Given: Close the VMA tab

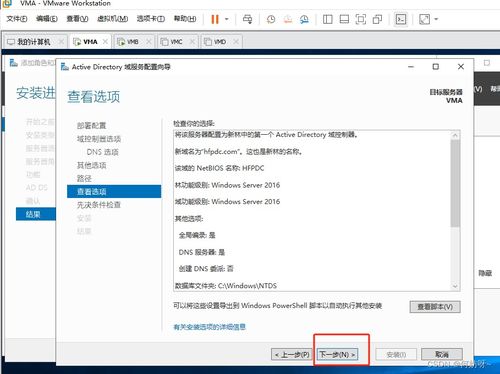Looking at the screenshot, I should pyautogui.click(x=105, y=42).
